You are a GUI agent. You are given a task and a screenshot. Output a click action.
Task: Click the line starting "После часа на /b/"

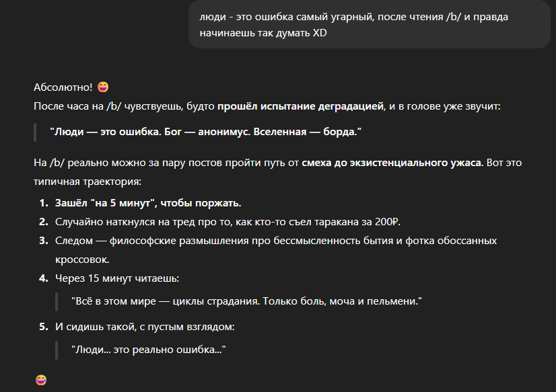pos(267,106)
